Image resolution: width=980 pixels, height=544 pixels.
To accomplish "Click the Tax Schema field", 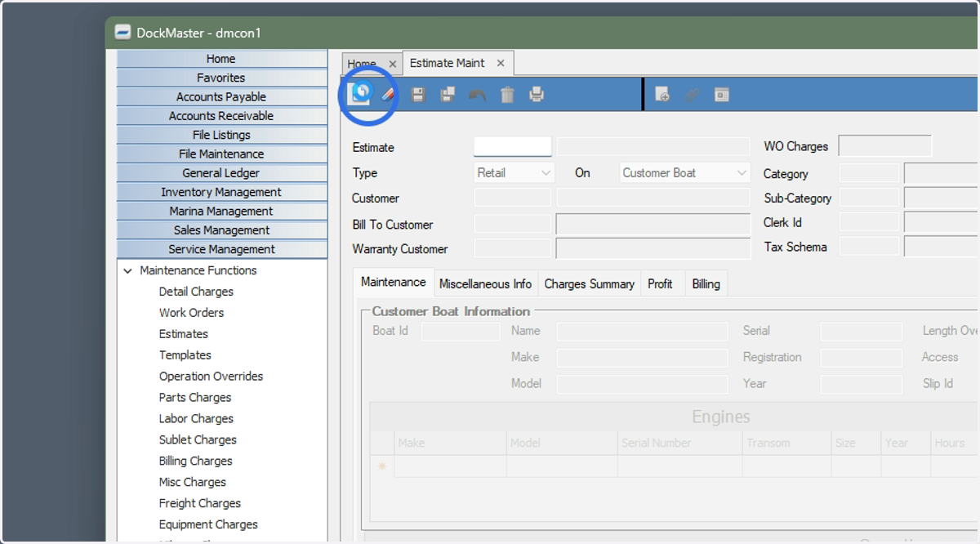I will 870,247.
